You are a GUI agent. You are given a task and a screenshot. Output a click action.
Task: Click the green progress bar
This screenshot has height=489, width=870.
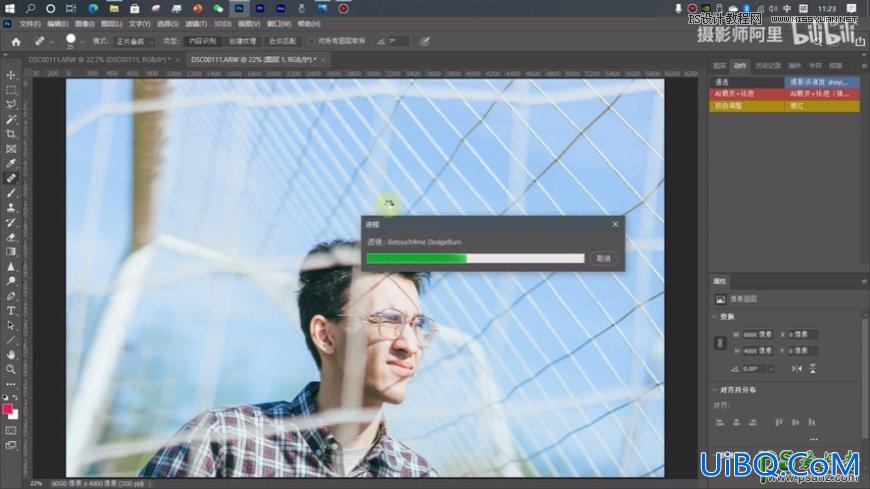pyautogui.click(x=476, y=258)
